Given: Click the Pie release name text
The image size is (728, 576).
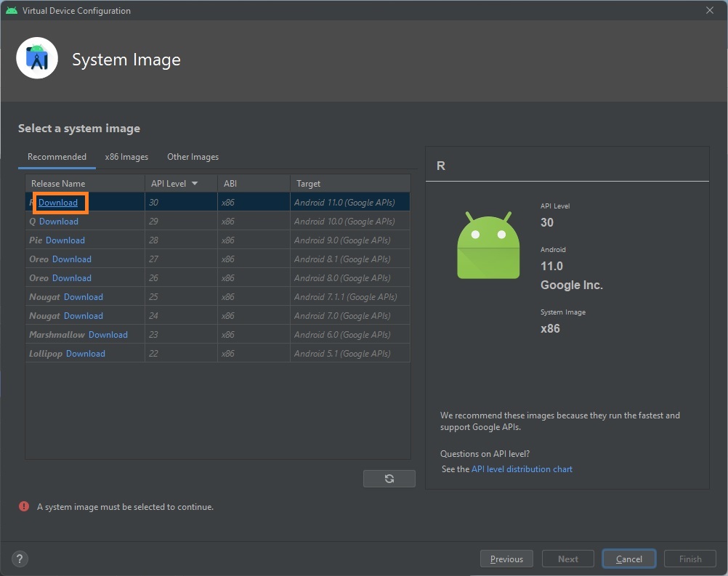Looking at the screenshot, I should tap(36, 240).
